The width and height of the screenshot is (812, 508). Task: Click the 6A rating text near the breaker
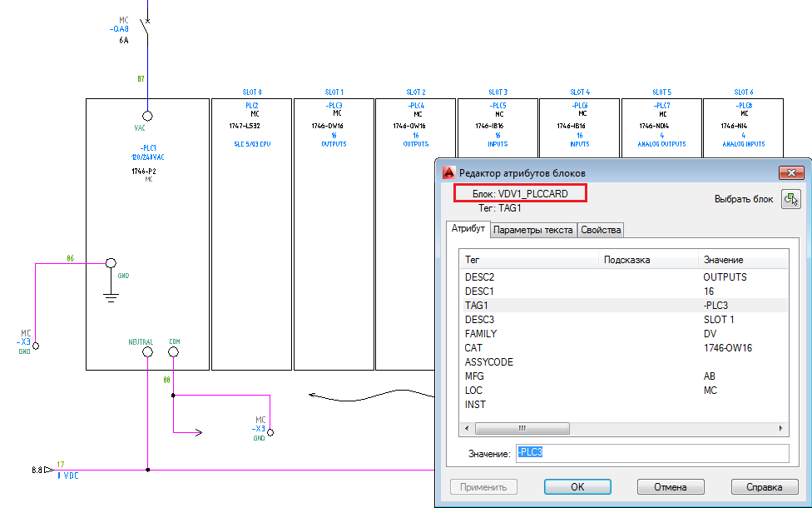pyautogui.click(x=124, y=40)
